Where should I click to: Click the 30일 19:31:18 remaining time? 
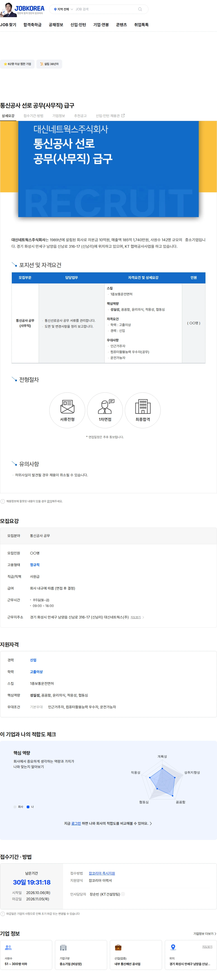click(32, 882)
